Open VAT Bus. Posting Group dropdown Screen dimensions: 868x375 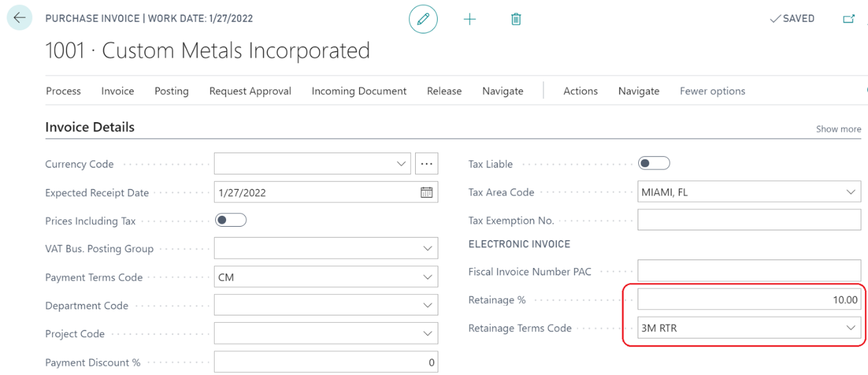tap(428, 249)
